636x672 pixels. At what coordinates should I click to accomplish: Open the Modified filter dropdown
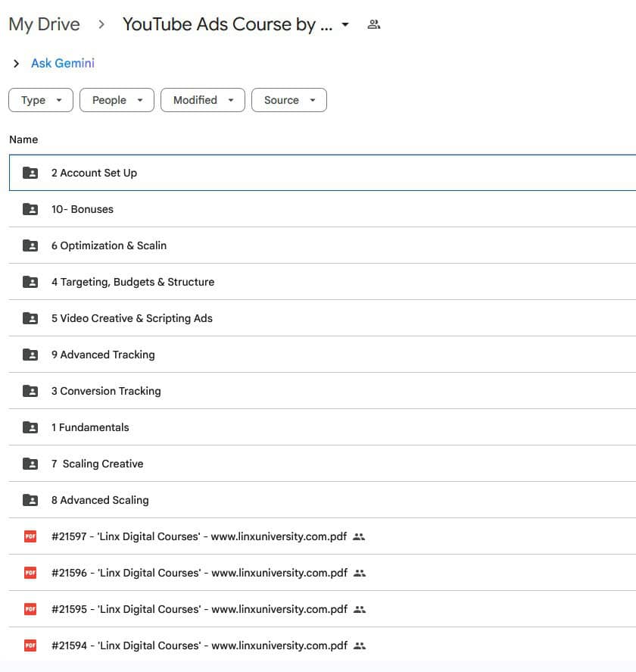[202, 99]
